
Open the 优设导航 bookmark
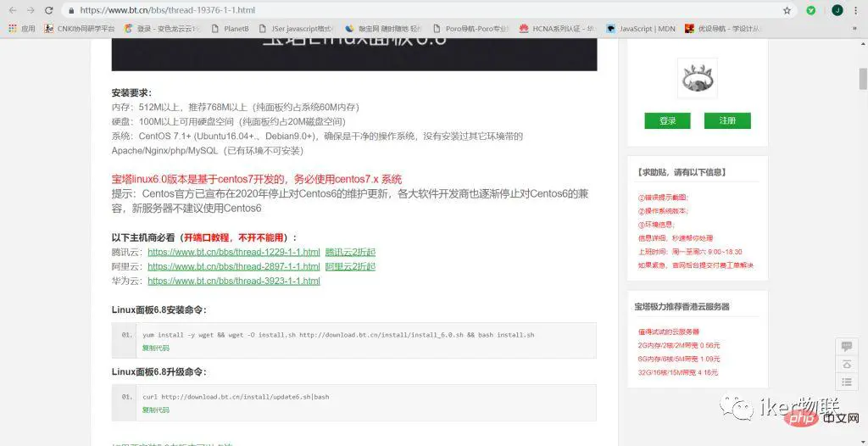tap(723, 28)
